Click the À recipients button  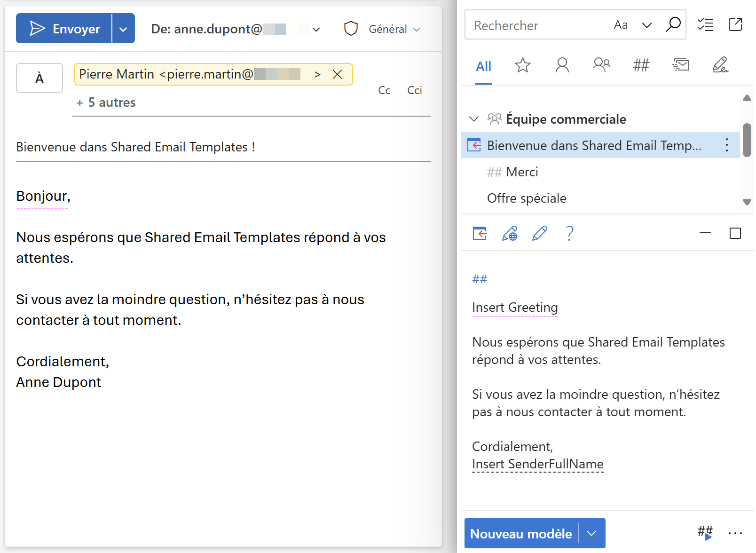pyautogui.click(x=39, y=78)
